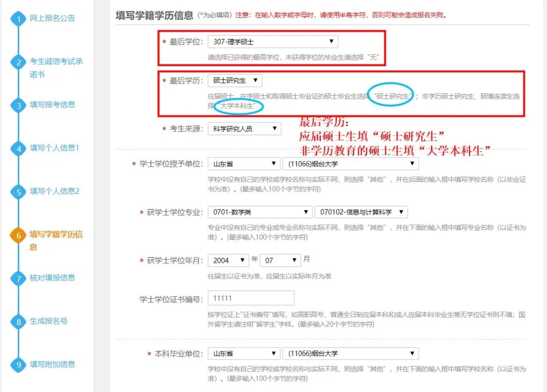Select university in 学士学位授予单位 school dropdown
The image size is (547, 392).
pyautogui.click(x=350, y=164)
